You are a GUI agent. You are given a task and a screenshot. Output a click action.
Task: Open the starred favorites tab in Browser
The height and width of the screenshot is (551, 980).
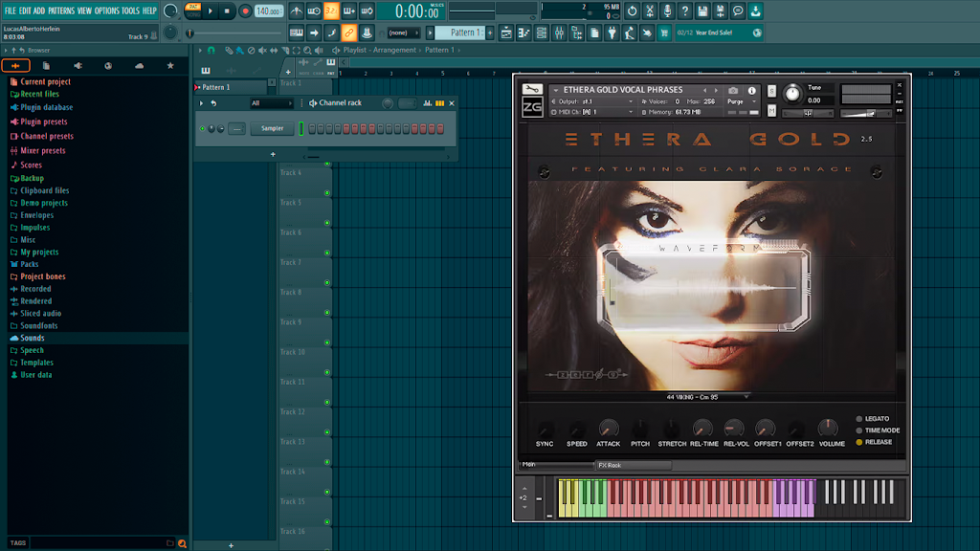(170, 66)
